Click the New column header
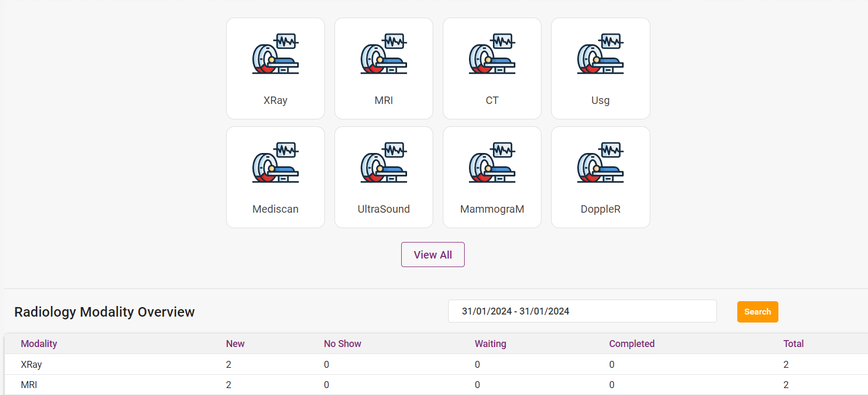 pos(235,344)
